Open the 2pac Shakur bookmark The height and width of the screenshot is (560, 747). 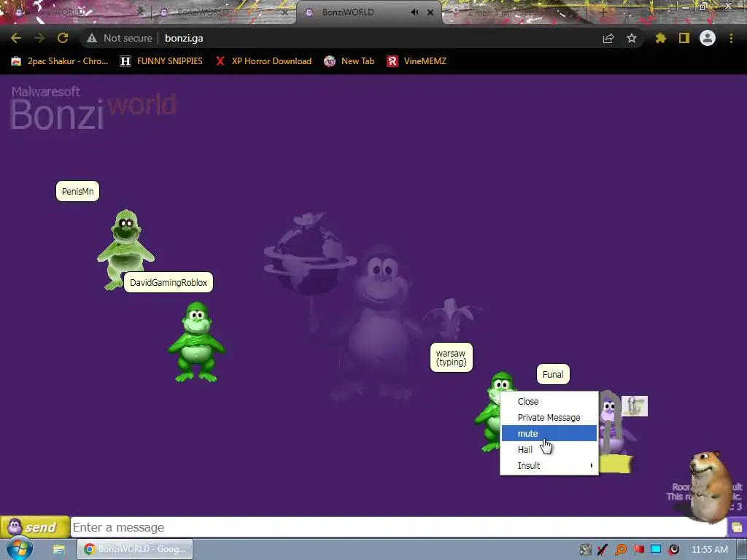tap(60, 61)
